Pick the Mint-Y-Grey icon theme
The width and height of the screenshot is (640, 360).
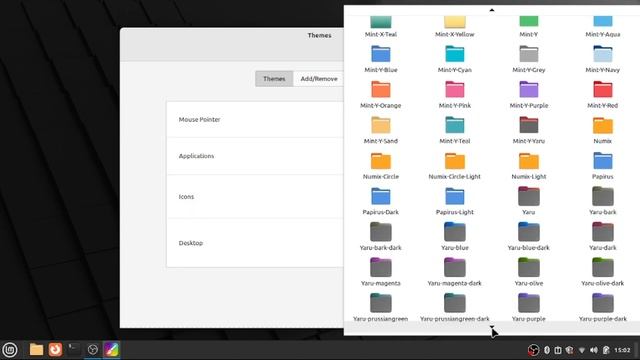[529, 59]
